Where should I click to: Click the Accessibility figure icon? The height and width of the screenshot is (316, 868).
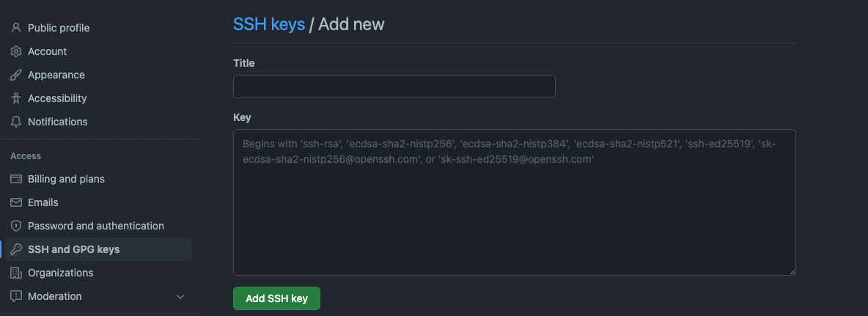point(16,98)
